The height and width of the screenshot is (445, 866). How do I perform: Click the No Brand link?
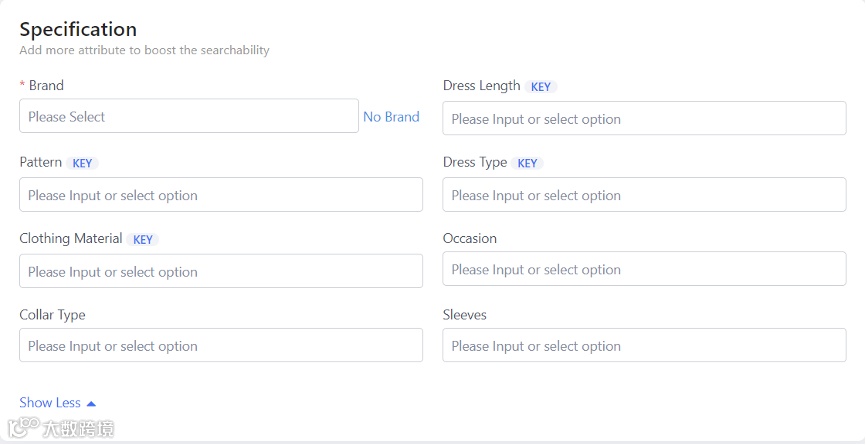[391, 117]
